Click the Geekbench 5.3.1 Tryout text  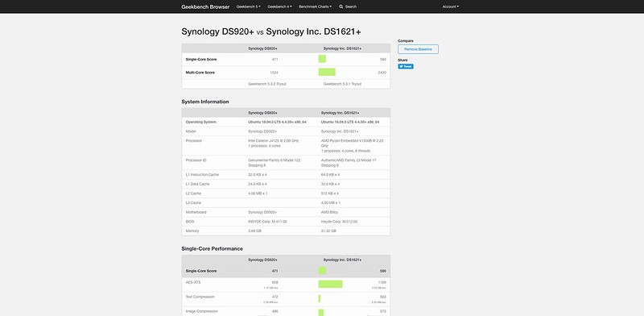coord(342,84)
